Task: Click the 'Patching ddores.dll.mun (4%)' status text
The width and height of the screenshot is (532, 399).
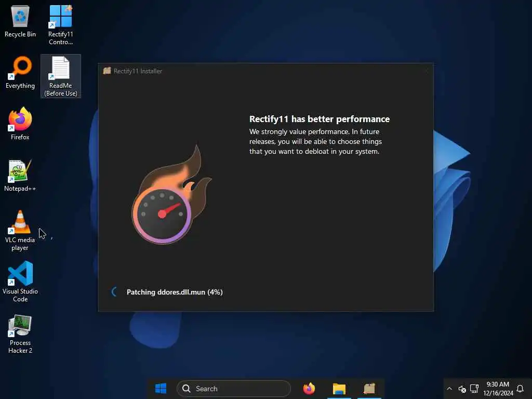Action: 175,292
